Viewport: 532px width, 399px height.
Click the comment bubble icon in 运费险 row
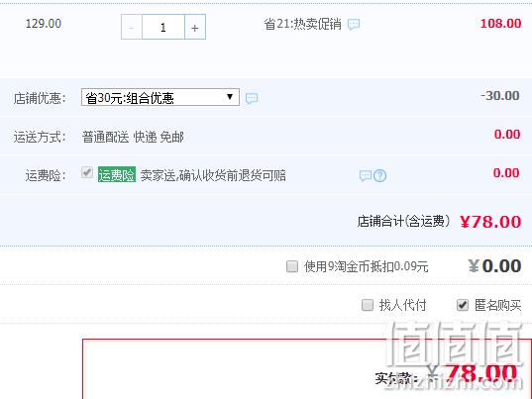(x=366, y=176)
